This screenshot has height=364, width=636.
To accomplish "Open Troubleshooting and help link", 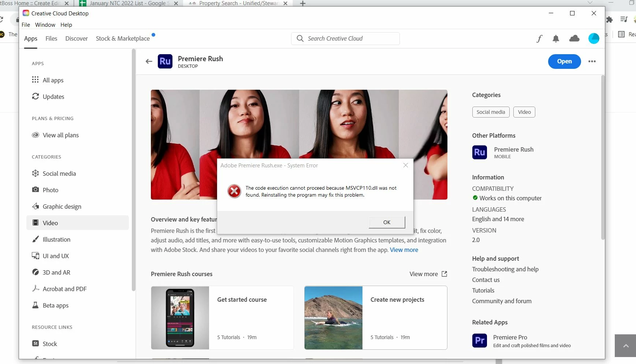I will (x=505, y=269).
